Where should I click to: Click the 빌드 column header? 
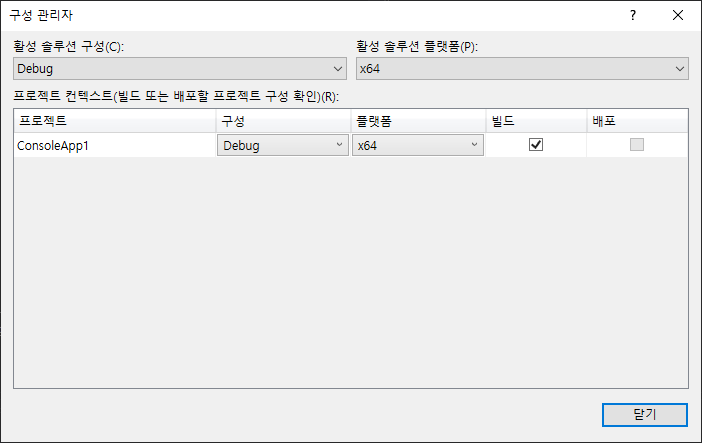click(536, 121)
